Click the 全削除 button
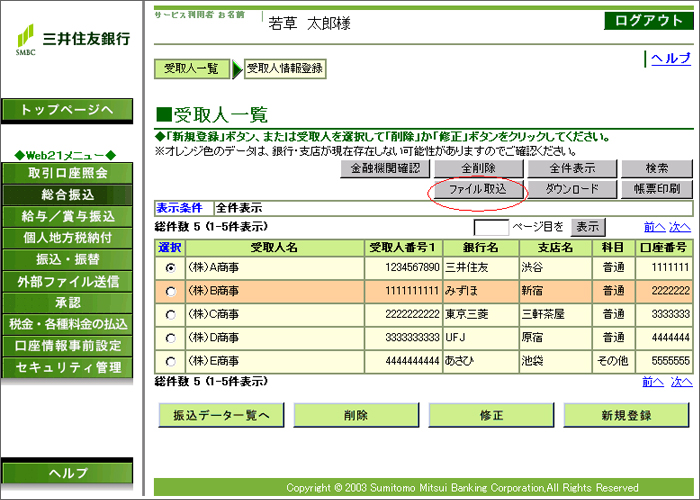This screenshot has width=700, height=500. click(479, 169)
